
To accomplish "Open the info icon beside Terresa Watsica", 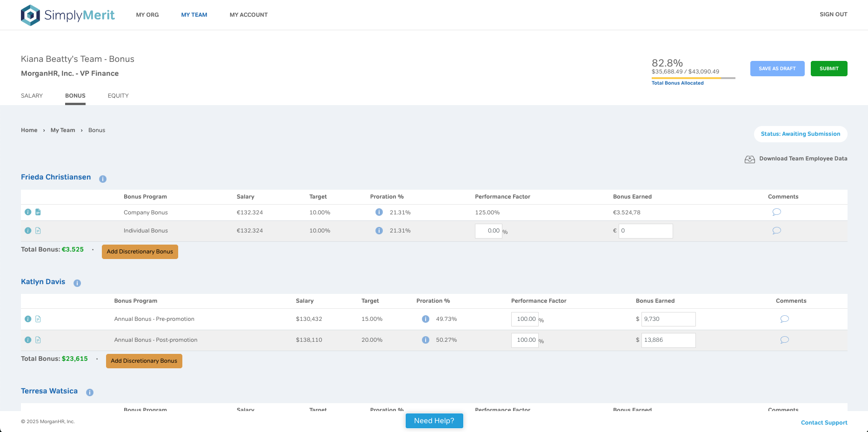I will 89,392.
